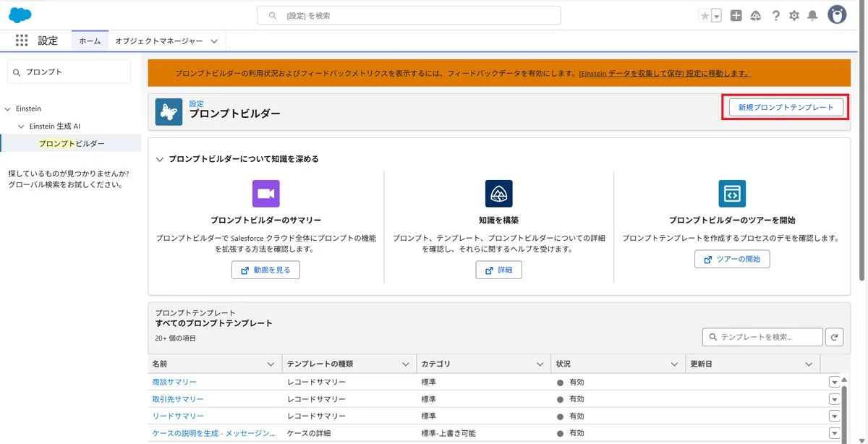
Task: Click the テンプレートを検索 search field
Action: pos(762,337)
